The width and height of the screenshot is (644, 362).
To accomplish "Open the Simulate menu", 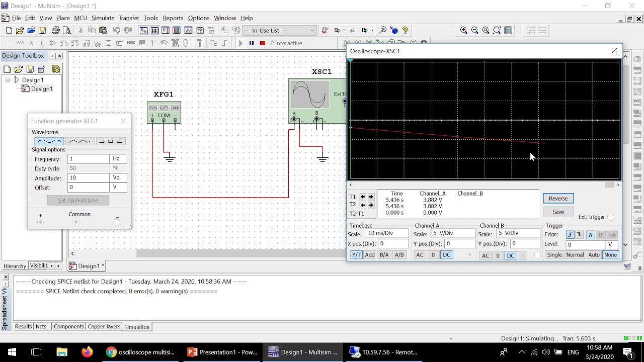I will pos(103,18).
